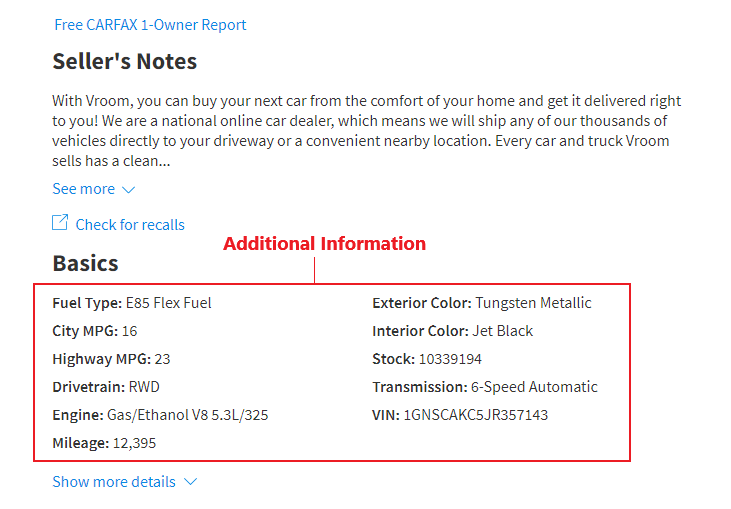This screenshot has height=509, width=731.
Task: Click the Fuel Type E85 Flex Fuel entry
Action: coord(132,303)
